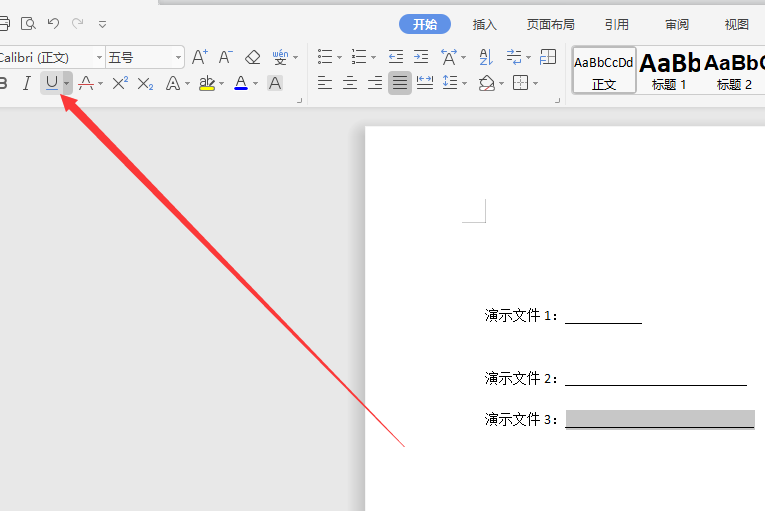Open line spacing options
This screenshot has width=765, height=511.
tap(450, 83)
